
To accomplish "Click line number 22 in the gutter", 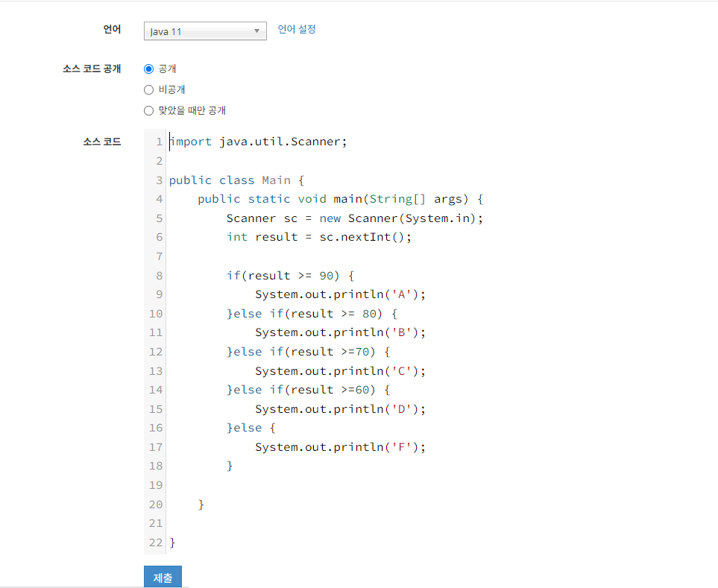I will coord(156,543).
